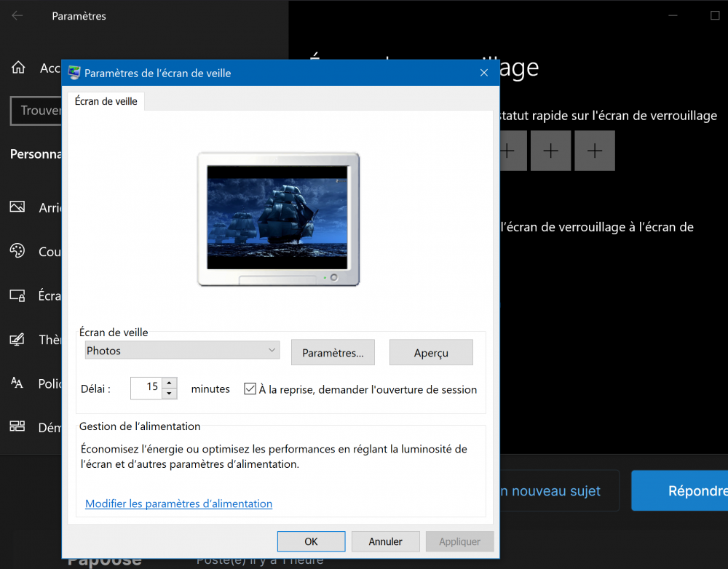Screen dimensions: 728x569
Task: Open screensaver Paramètres... button
Action: point(333,353)
